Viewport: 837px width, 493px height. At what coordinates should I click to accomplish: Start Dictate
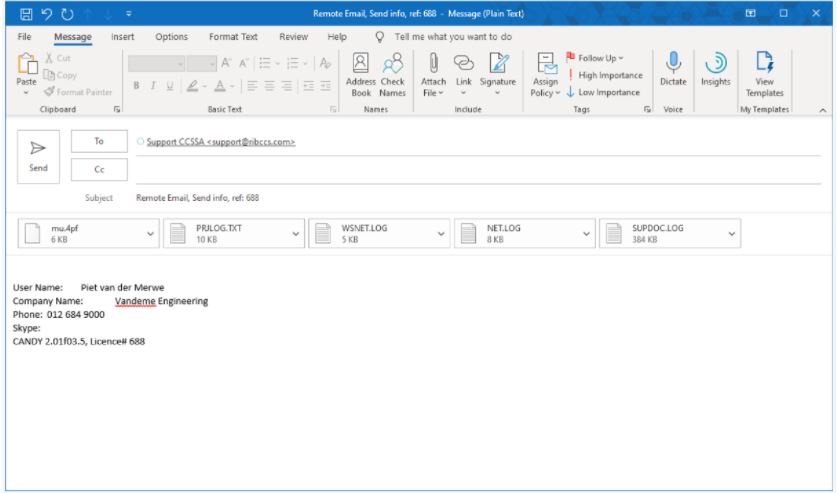click(x=673, y=69)
